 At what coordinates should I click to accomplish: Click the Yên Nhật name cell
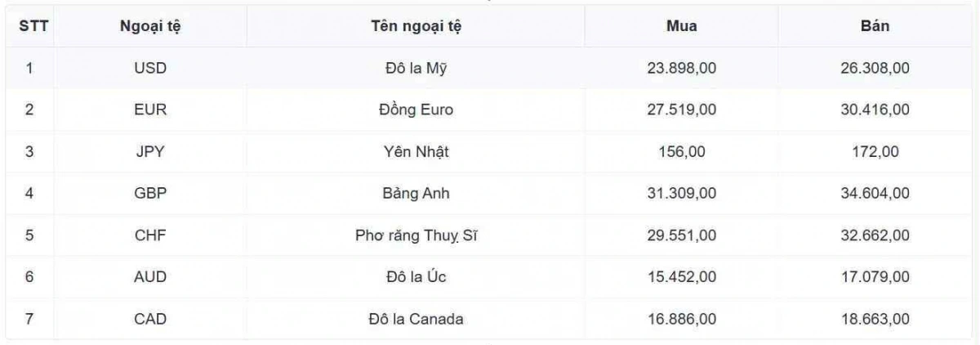416,152
